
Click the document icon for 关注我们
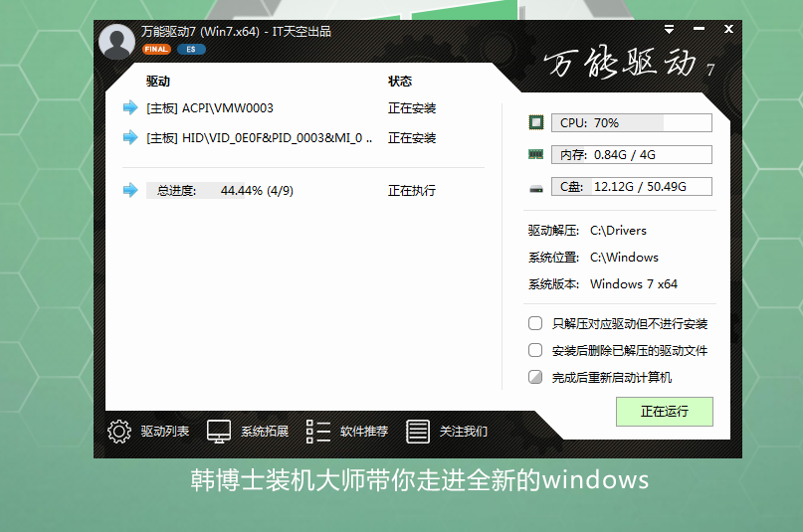click(418, 432)
